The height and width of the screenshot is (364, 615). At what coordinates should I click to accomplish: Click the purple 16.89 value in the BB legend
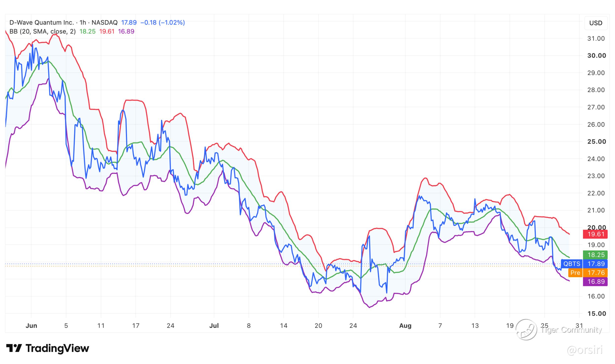[x=126, y=31]
